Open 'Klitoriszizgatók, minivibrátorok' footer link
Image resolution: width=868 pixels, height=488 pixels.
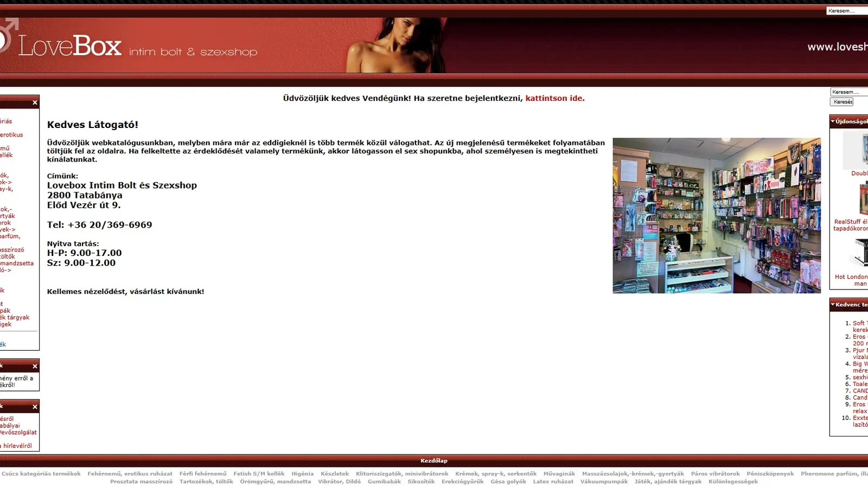[402, 474]
